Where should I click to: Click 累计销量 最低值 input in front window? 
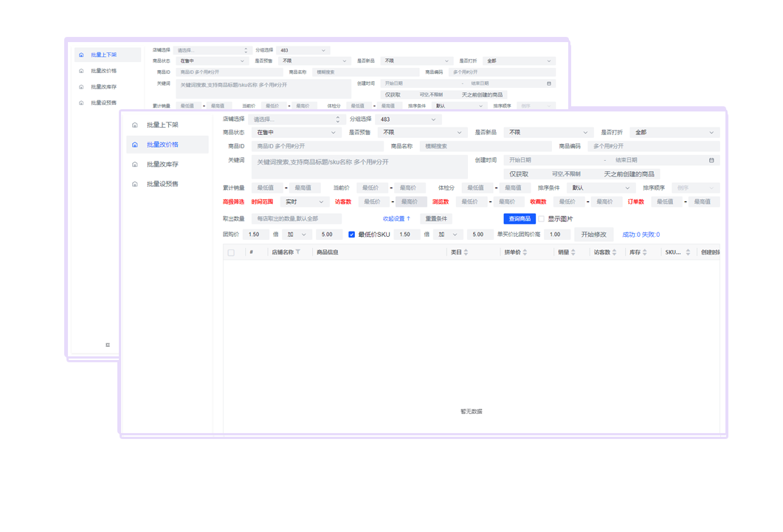click(x=267, y=188)
